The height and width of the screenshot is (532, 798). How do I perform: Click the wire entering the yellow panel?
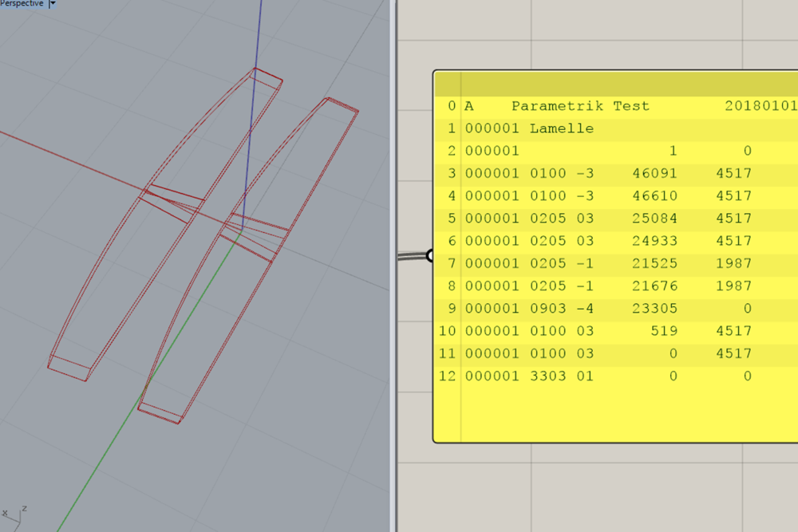click(x=411, y=256)
